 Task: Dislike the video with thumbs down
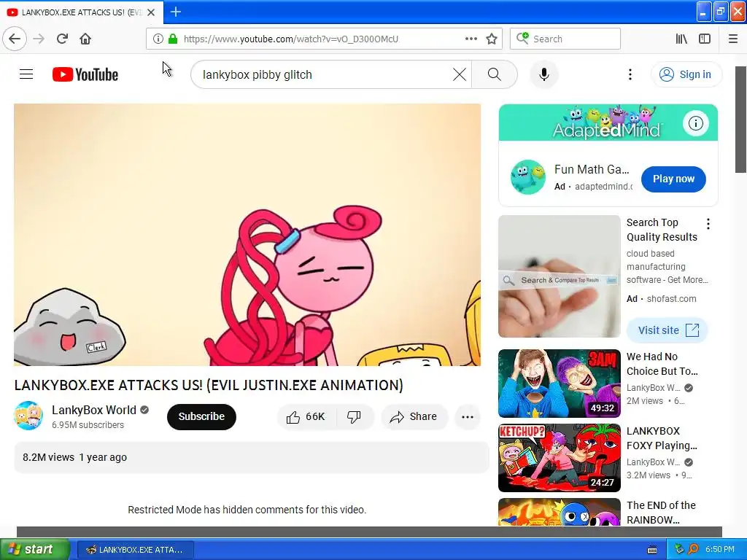tap(354, 416)
